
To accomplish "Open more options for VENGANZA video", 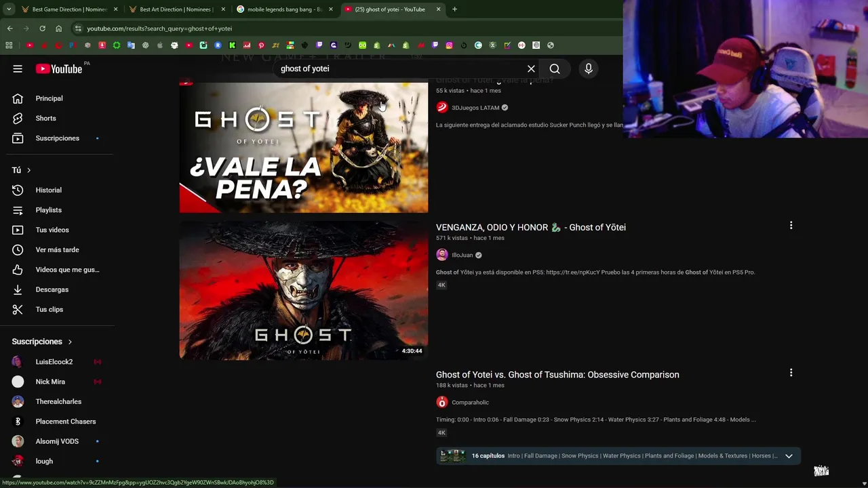I will tap(791, 225).
